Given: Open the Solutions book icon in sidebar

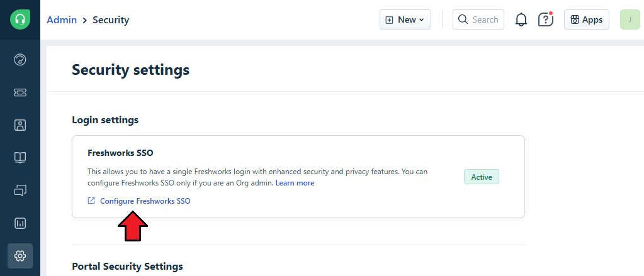Looking at the screenshot, I should coord(20,157).
